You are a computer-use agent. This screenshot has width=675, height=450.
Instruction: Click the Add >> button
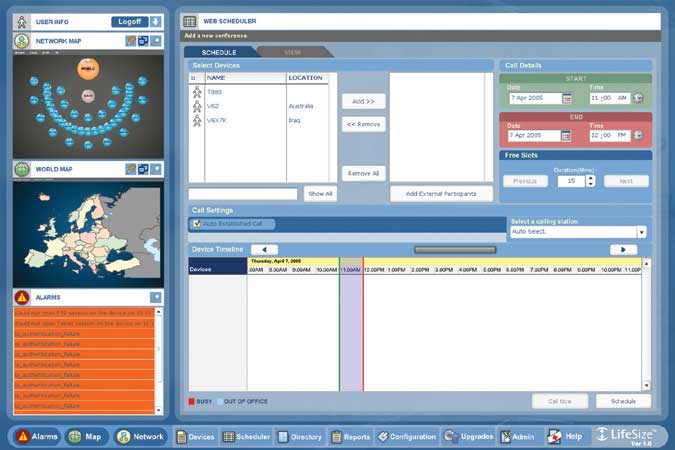(x=363, y=101)
